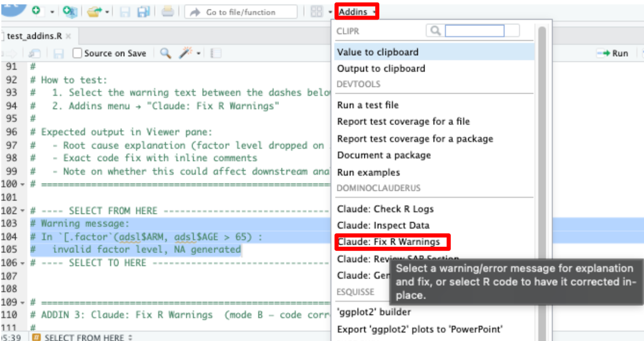This screenshot has height=341, width=644.
Task: Select Claude: Check R Logs
Action: [434, 209]
